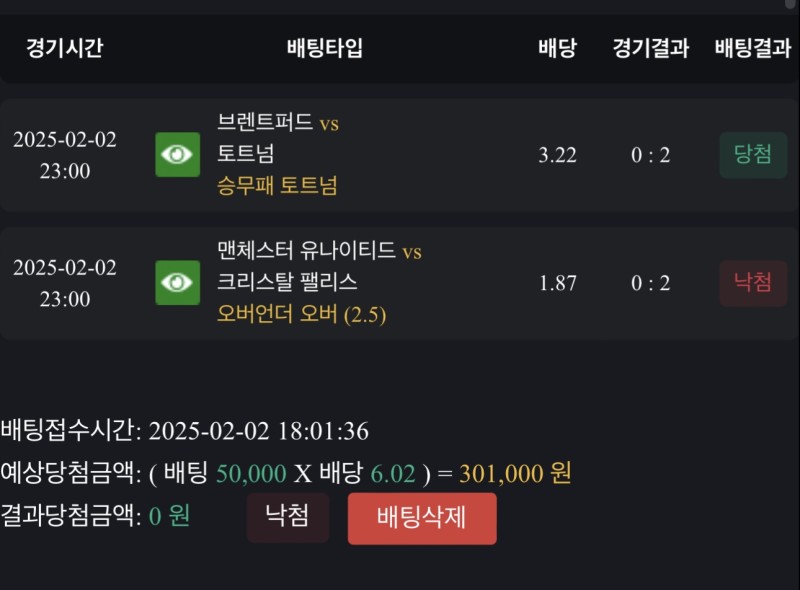Click the 3.22 odds value
Viewport: 800px width, 590px height.
tap(557, 155)
